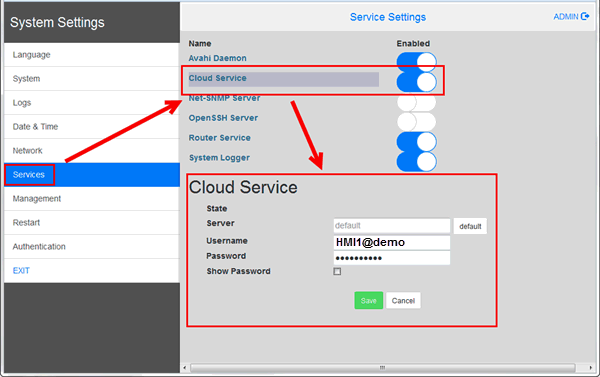Click the EXIT link in sidebar
This screenshot has width=600, height=377.
pos(21,271)
